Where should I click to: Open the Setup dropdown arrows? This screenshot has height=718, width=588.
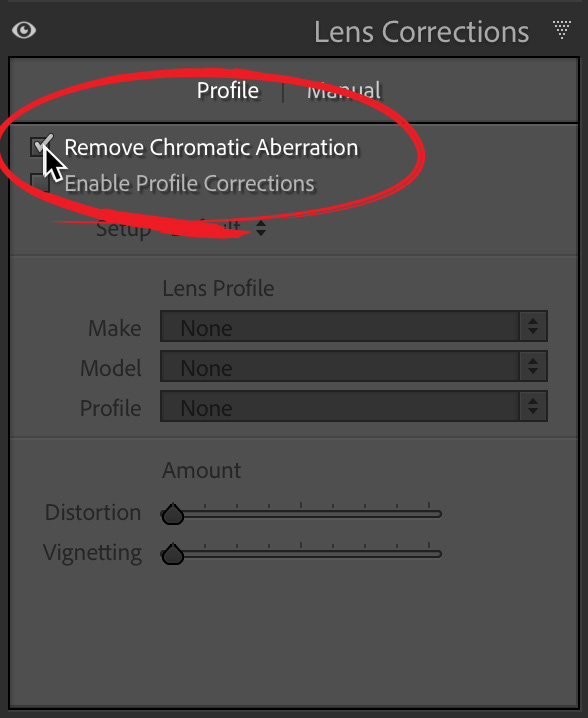click(261, 228)
